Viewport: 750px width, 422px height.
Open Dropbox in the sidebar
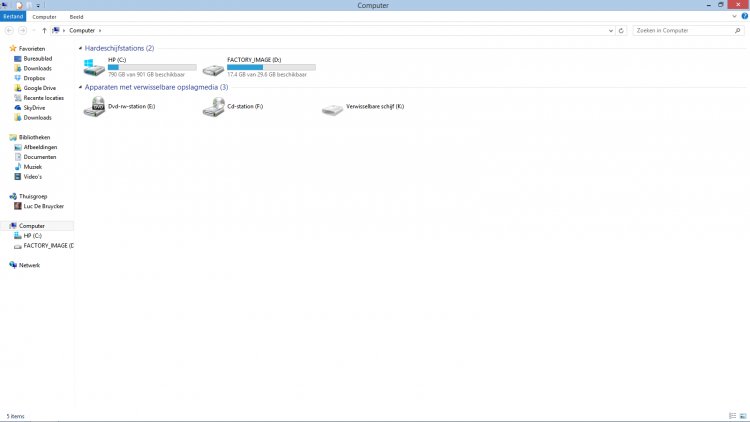34,78
